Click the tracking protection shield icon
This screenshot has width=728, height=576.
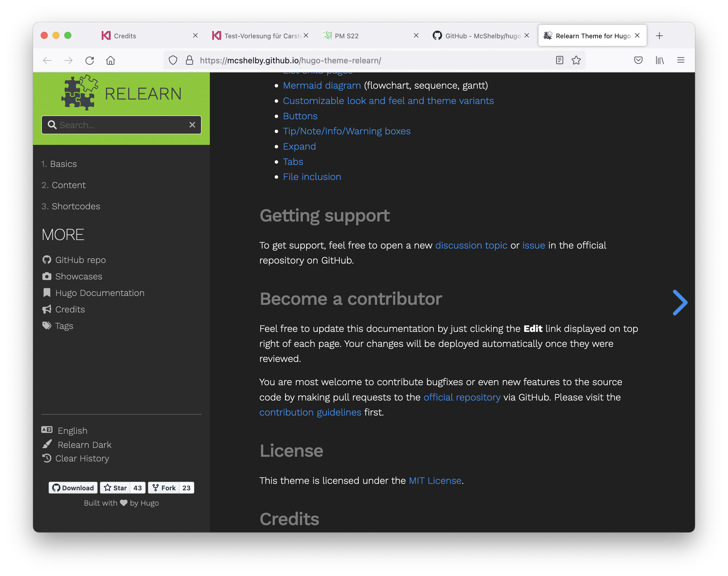(x=173, y=60)
